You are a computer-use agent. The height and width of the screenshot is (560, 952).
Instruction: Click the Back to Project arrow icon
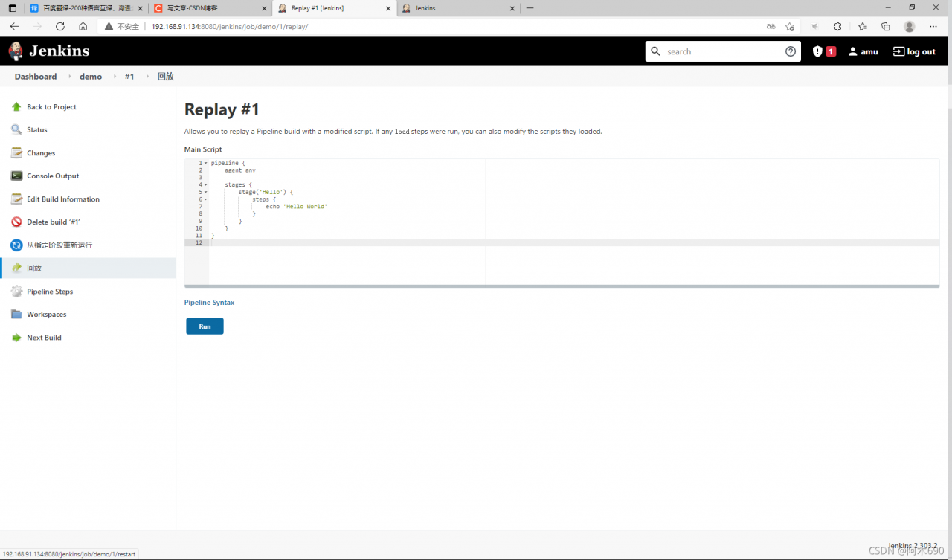16,106
